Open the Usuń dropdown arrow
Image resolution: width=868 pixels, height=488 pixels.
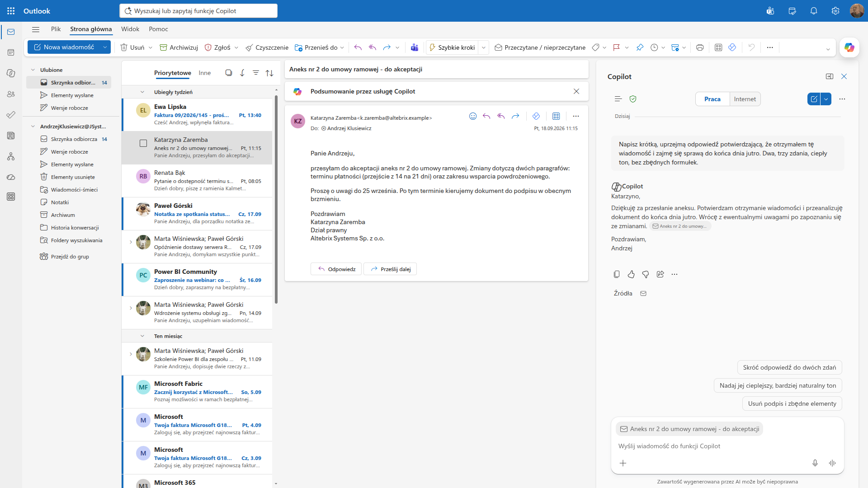click(151, 47)
